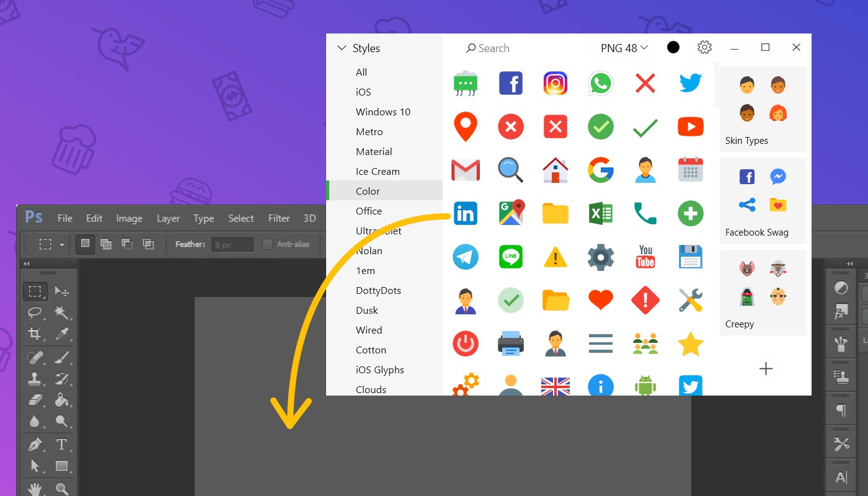Click the Gmail envelope icon

click(466, 169)
